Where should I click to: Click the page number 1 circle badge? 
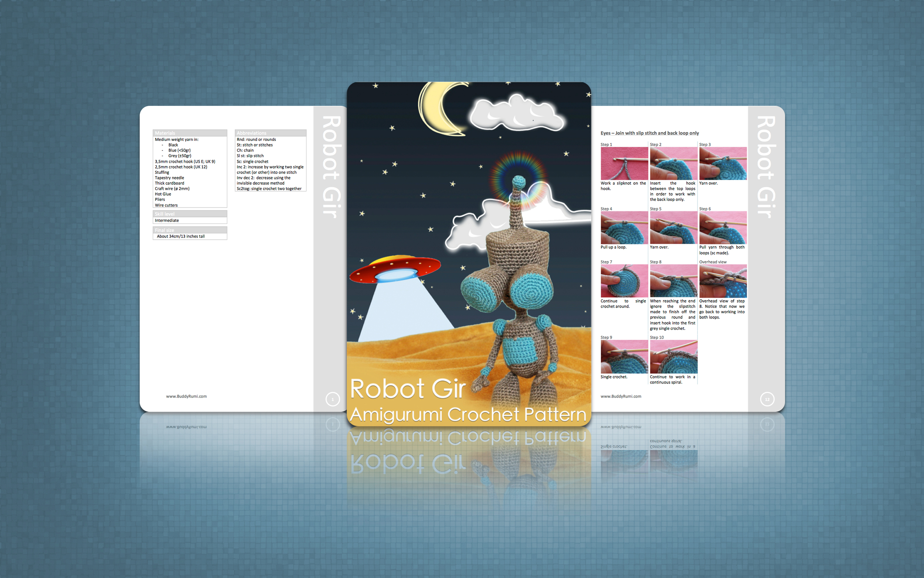point(332,399)
